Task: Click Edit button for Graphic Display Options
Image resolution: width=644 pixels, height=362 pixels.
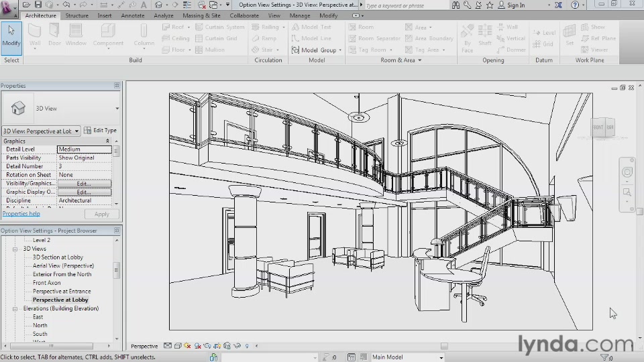Action: [84, 192]
